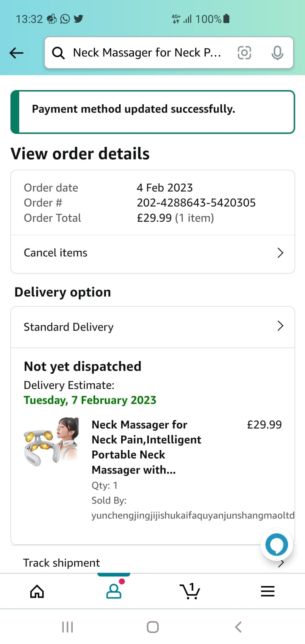The image size is (305, 644).
Task: Open the neck massager product thumbnail
Action: point(51,442)
